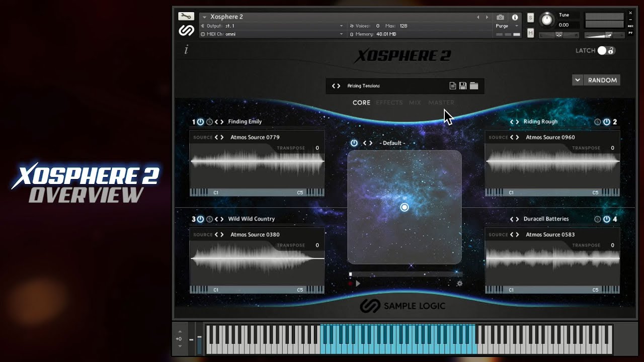Click the XY pad cursor dot
The width and height of the screenshot is (644, 362).
click(405, 207)
